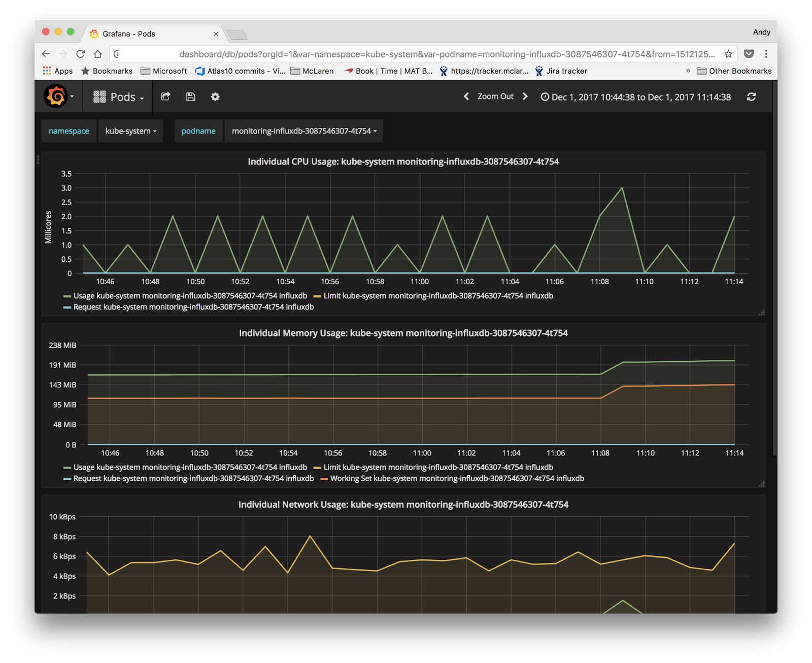Screen dimensions: 812x663
Task: Click the share dashboard icon
Action: coord(165,96)
